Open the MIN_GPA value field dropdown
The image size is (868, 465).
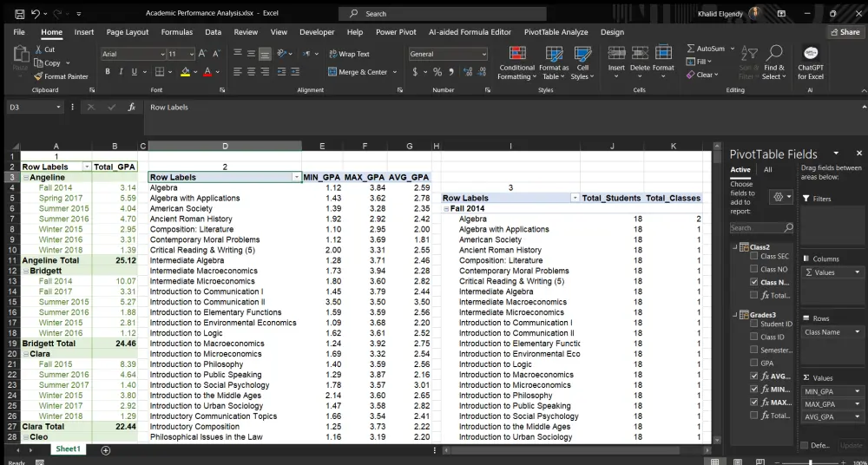coord(858,391)
